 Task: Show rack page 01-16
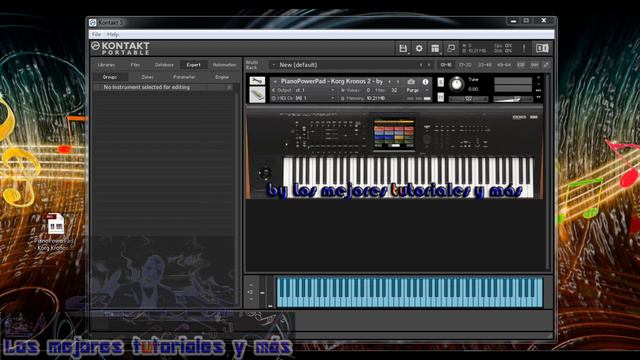point(446,64)
